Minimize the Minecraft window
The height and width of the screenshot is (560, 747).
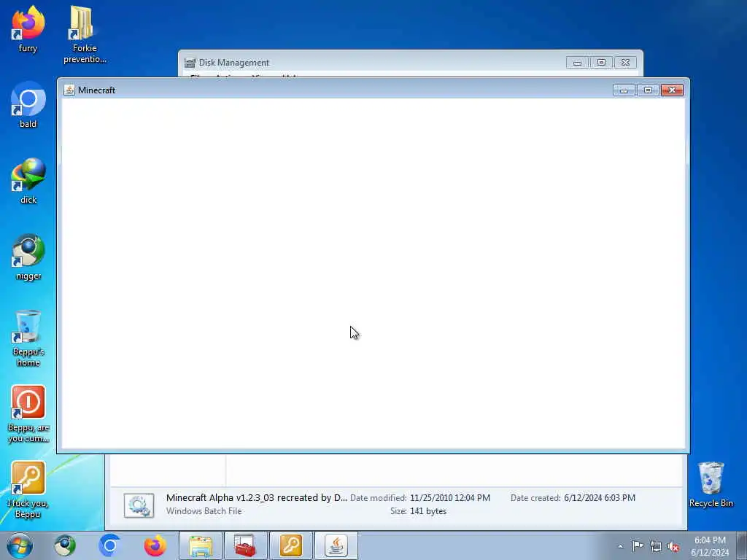(x=624, y=90)
